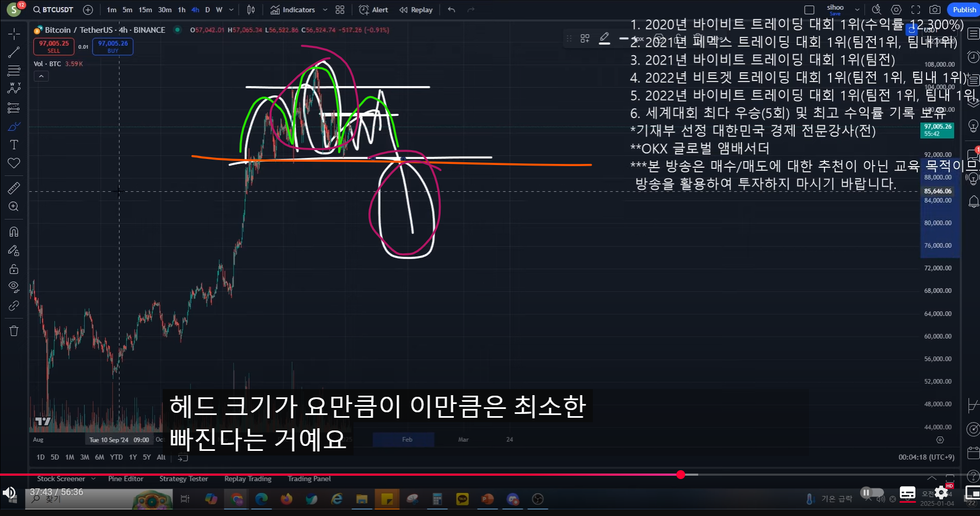Open the Fibonacci retracement tools
This screenshot has width=980, height=516.
pos(14,71)
